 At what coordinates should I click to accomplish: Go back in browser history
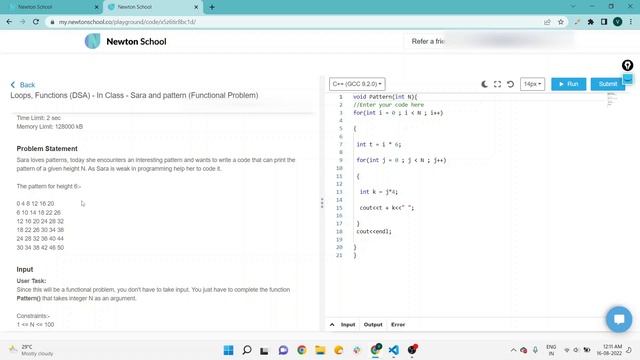(x=9, y=22)
